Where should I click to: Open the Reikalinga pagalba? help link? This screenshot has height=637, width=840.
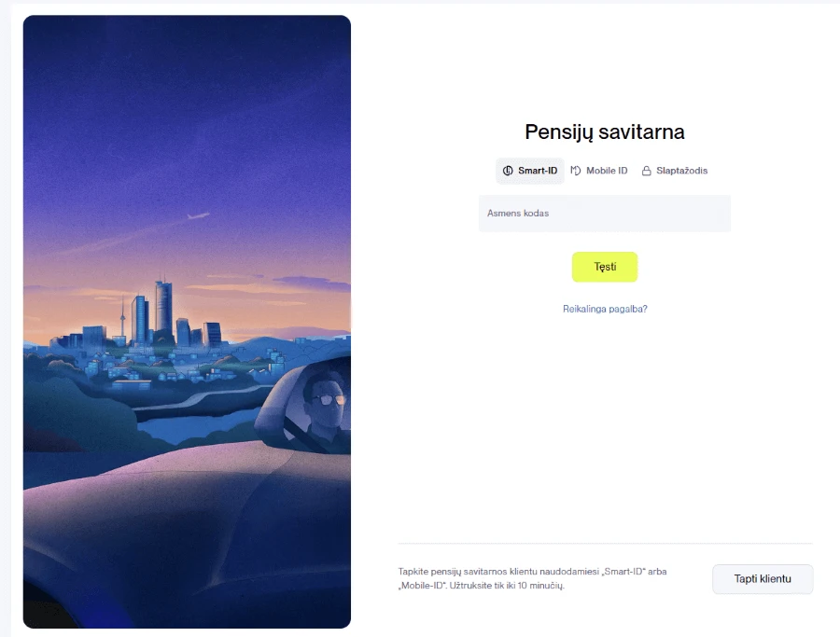pyautogui.click(x=605, y=309)
